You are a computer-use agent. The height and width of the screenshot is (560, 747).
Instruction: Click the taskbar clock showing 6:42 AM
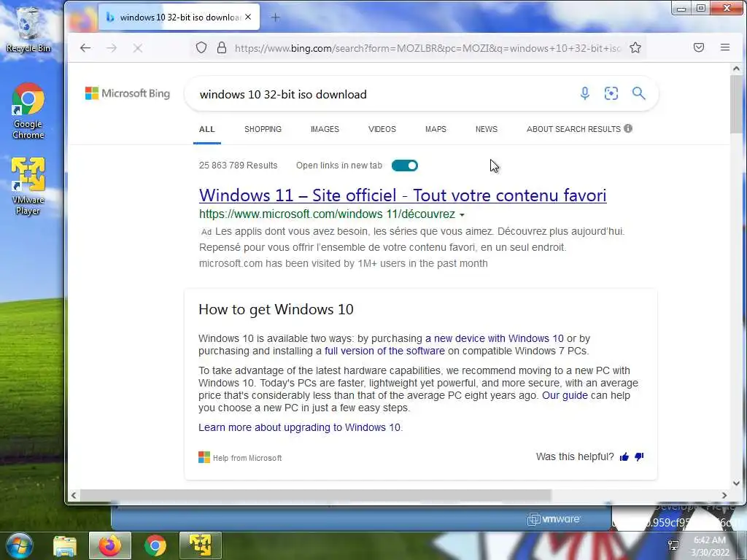[710, 545]
